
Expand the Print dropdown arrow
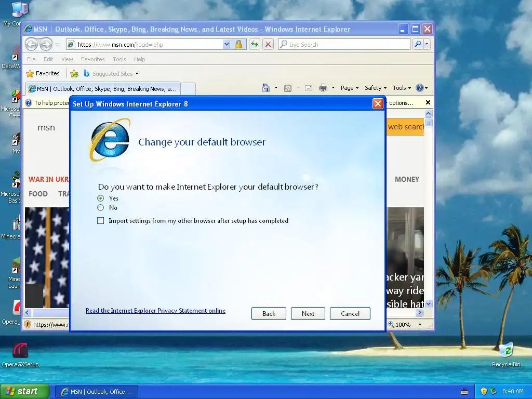[333, 88]
